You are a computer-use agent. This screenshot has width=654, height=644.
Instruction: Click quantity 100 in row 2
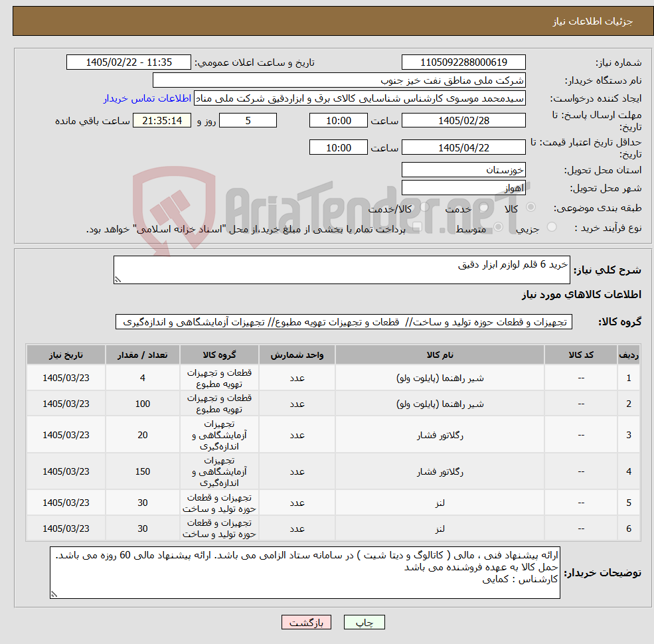(x=143, y=404)
